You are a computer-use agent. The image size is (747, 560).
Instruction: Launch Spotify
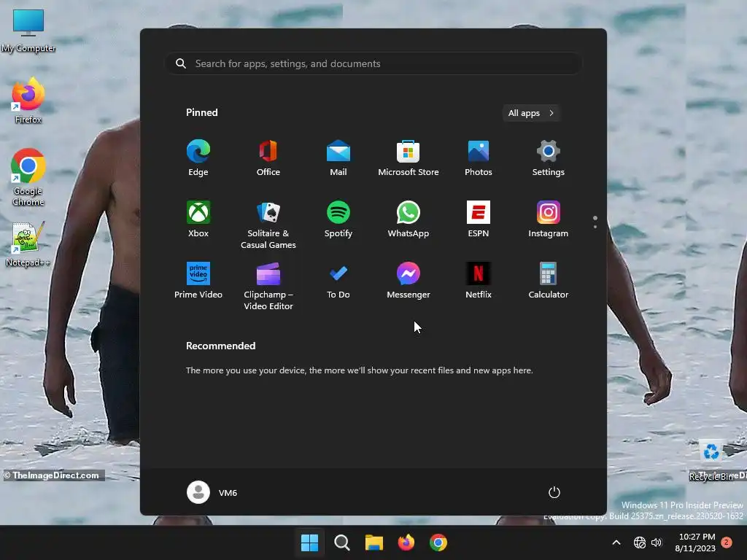338,219
